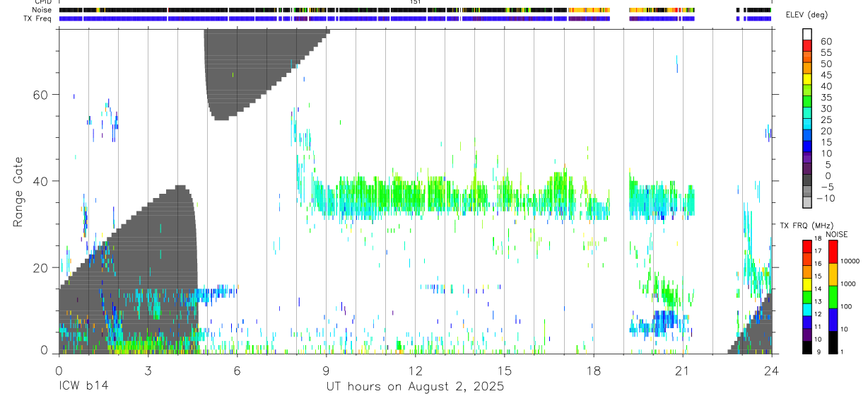Click the "ICW b14" radar beam label
Image resolution: width=868 pixels, height=401 pixels.
pyautogui.click(x=83, y=387)
